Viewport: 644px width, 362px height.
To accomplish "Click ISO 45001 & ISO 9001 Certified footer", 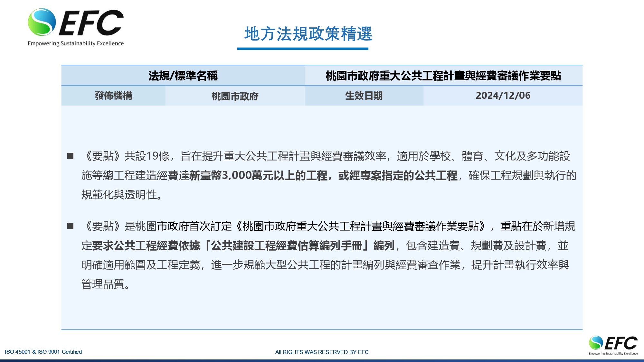I will click(x=43, y=352).
